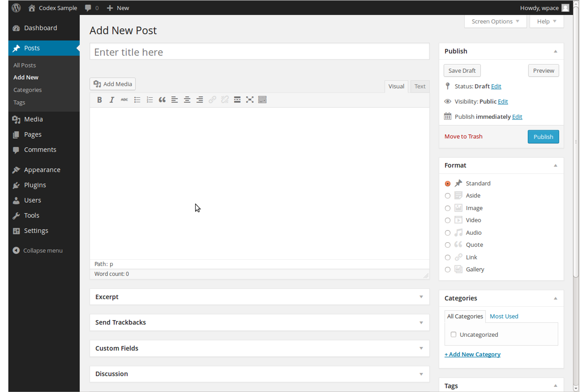Click the Add New Category link
This screenshot has height=392, width=588.
click(472, 354)
